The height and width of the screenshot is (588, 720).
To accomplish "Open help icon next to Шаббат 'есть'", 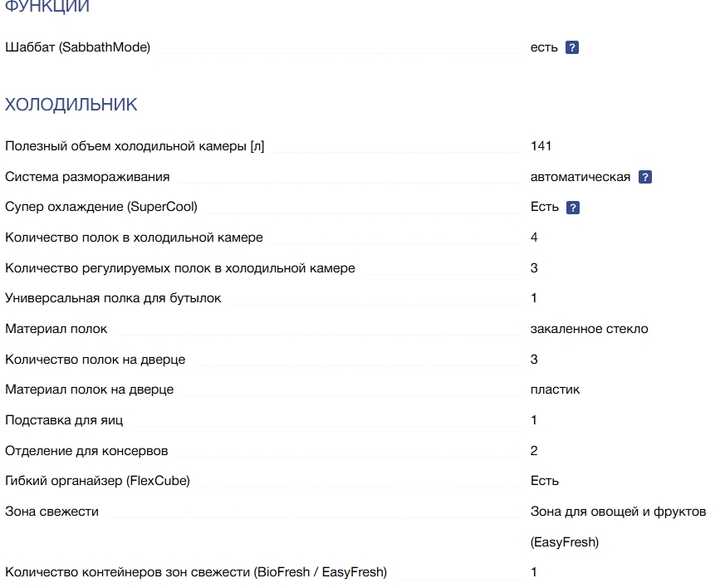I will [x=571, y=47].
